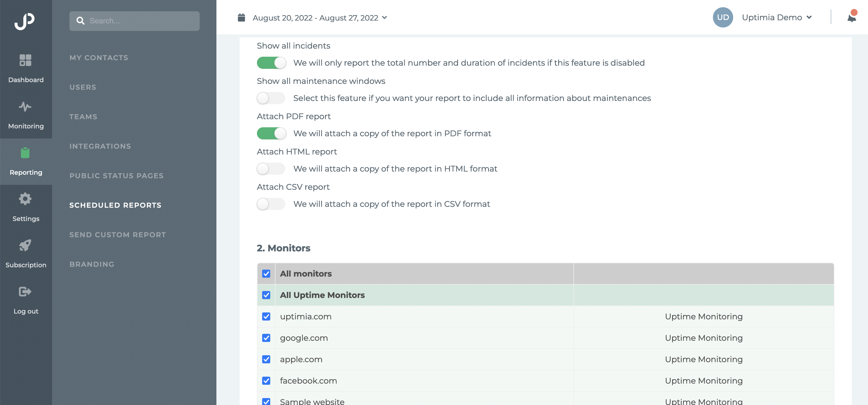868x405 pixels.
Task: Click the Uptimia logo icon
Action: coord(25,21)
